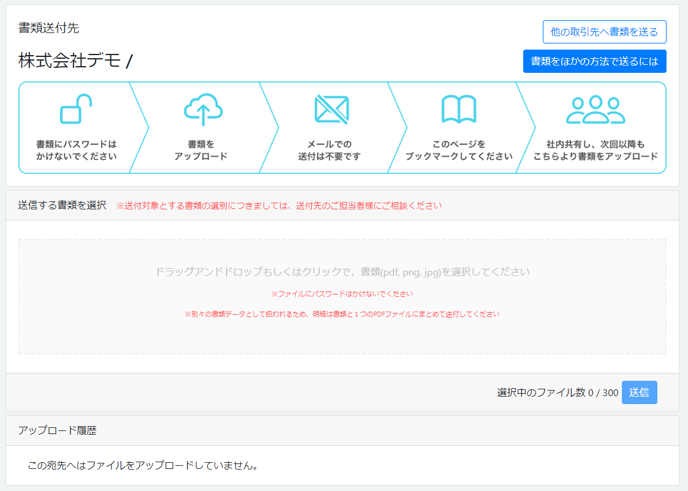Click the three-people sharing icon
The height and width of the screenshot is (491, 688).
(595, 109)
